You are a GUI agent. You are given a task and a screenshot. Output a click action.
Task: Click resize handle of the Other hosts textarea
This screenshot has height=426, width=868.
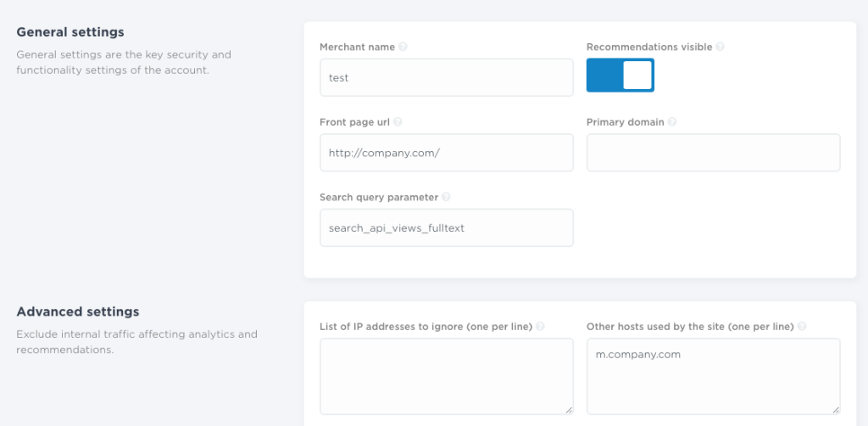pos(836,409)
